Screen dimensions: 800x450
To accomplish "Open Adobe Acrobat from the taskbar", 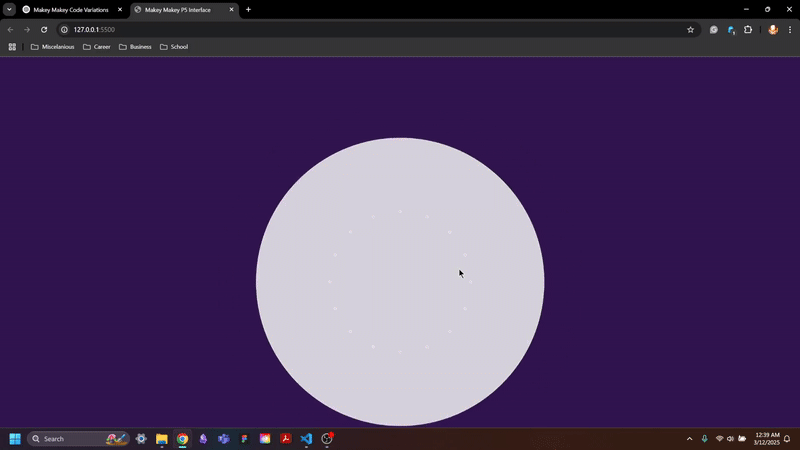I will [286, 439].
